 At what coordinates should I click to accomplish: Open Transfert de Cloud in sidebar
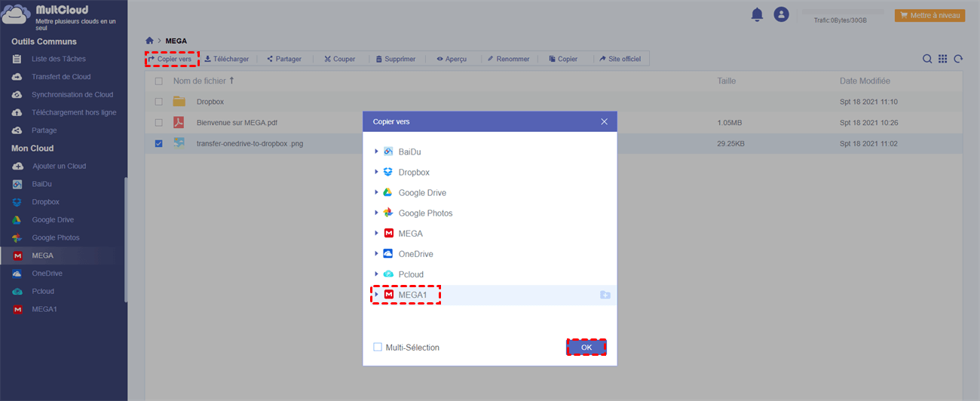(61, 77)
